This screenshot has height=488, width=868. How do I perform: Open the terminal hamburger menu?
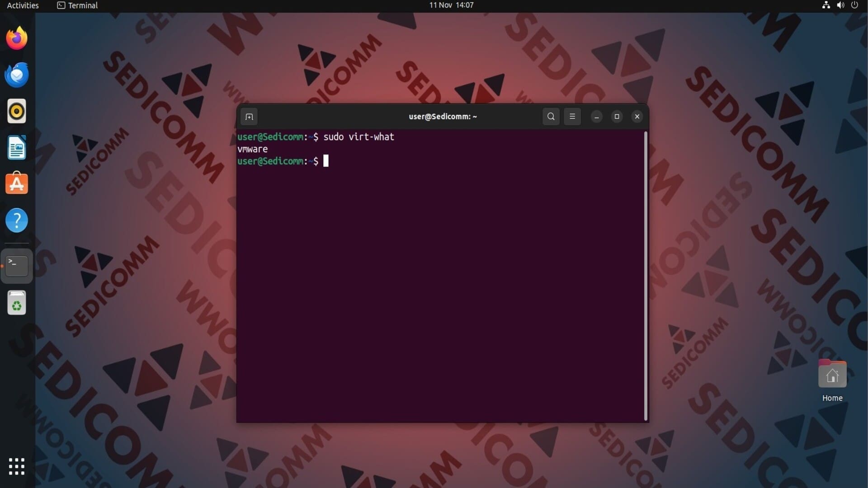point(572,117)
